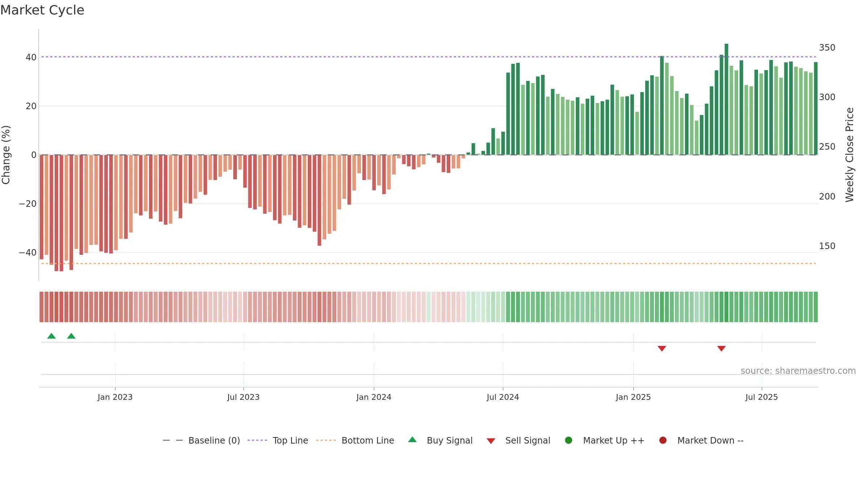This screenshot has width=868, height=488.
Task: Click the first red sell signal marker
Action: [x=662, y=348]
